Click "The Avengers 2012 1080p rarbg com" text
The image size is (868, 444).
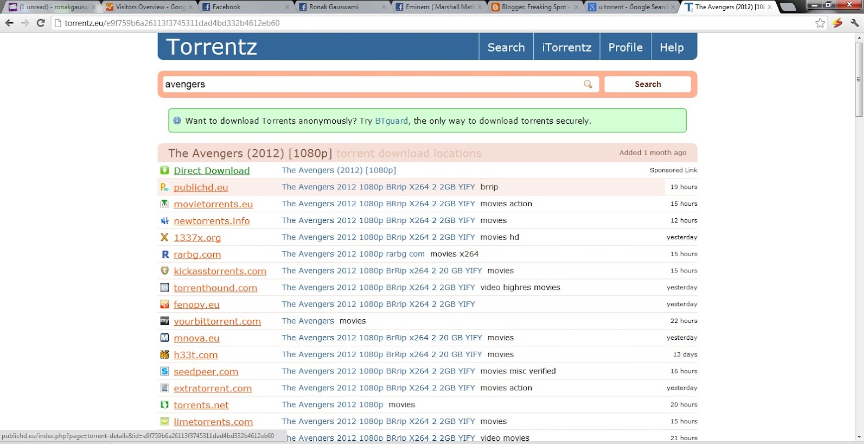(x=353, y=253)
